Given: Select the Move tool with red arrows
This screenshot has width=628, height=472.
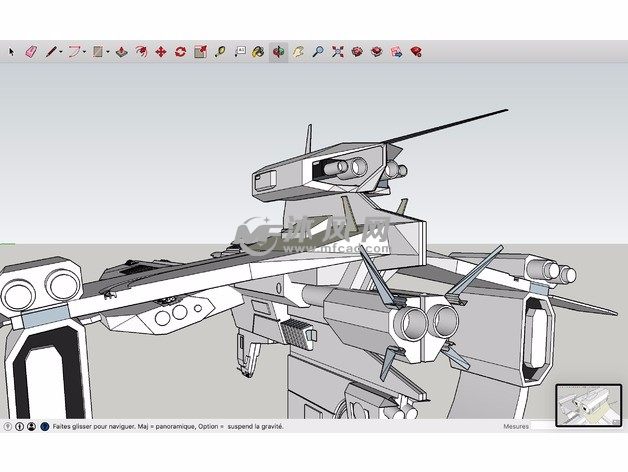Looking at the screenshot, I should point(160,51).
